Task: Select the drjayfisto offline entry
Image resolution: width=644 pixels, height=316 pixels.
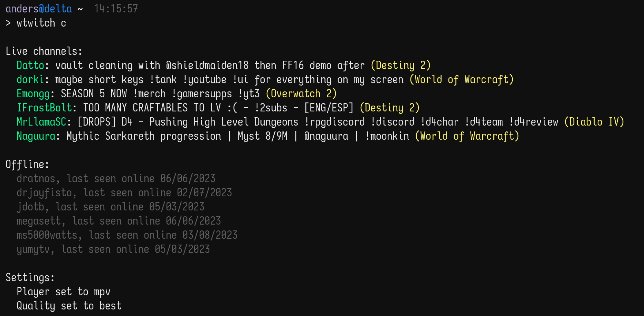Action: click(x=124, y=192)
